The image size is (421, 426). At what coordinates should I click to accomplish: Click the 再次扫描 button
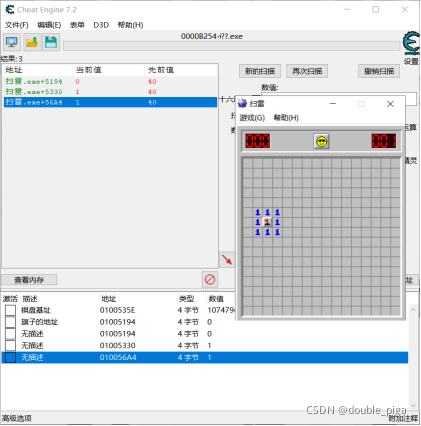coord(307,71)
